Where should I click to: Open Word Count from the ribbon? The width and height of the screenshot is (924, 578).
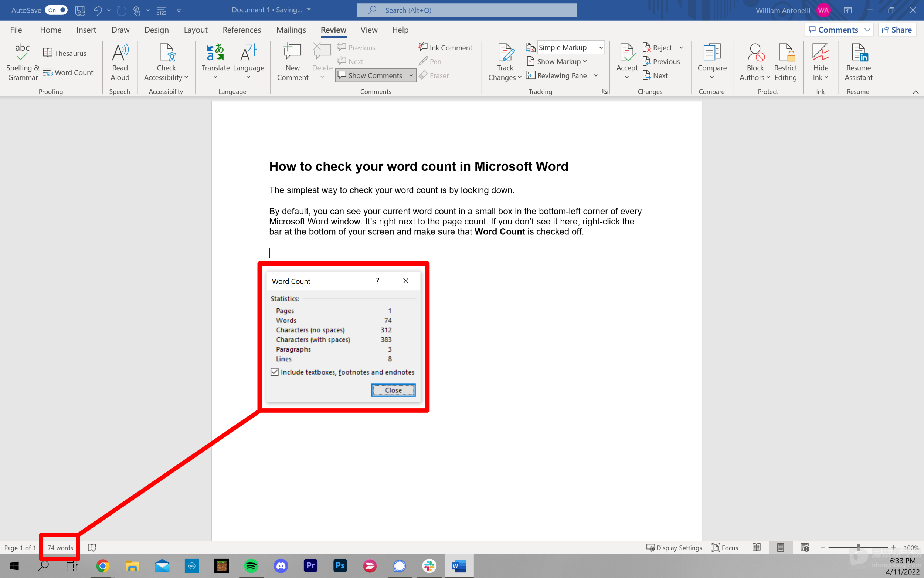68,72
